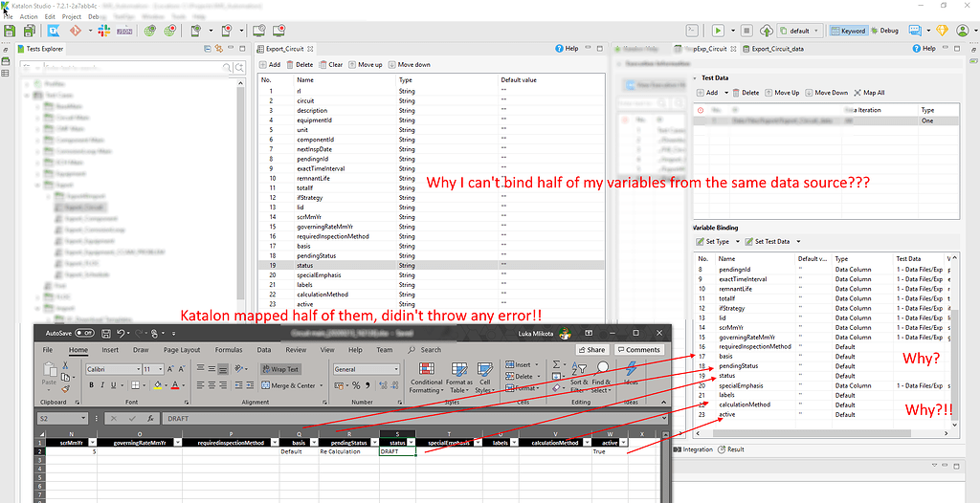980x503 pixels.
Task: Open the Excel Page Layout ribbon tab
Action: [181, 350]
